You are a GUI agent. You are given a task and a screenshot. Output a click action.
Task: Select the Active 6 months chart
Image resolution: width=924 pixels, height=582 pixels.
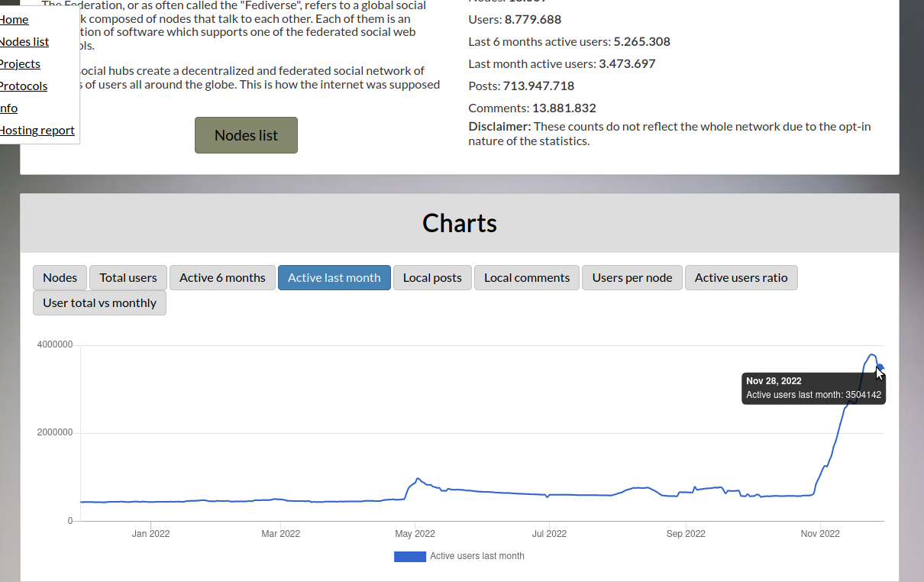point(222,278)
